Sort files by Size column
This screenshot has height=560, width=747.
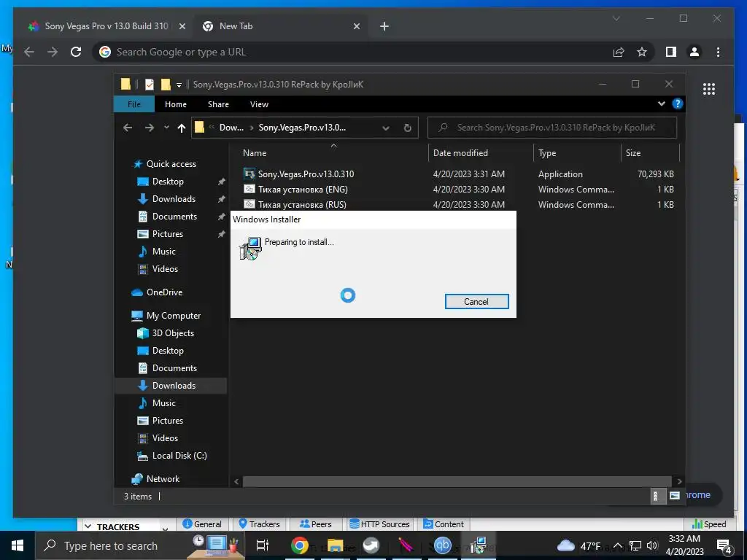click(633, 153)
